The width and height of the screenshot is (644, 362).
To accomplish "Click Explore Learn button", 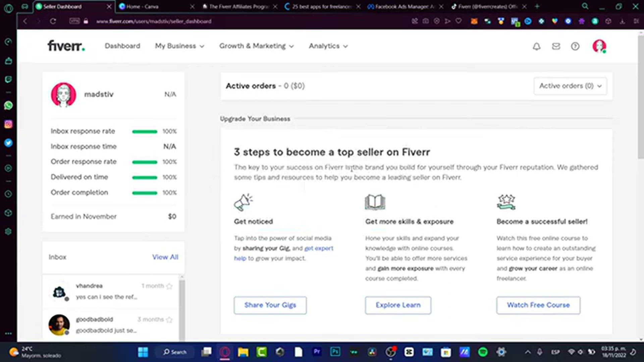I will (x=398, y=305).
